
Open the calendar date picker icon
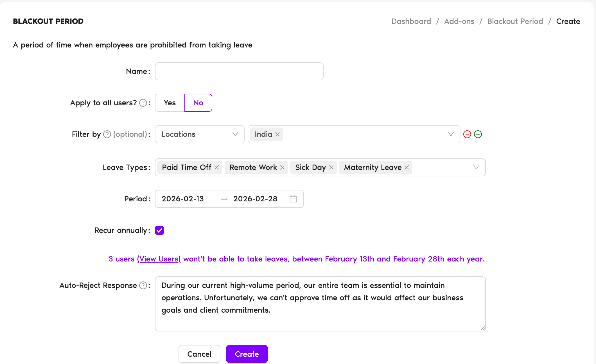293,199
